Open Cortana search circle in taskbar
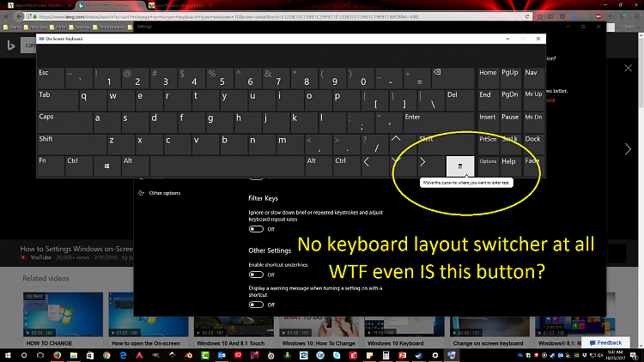Viewport: 644px width, 362px height. (24, 355)
